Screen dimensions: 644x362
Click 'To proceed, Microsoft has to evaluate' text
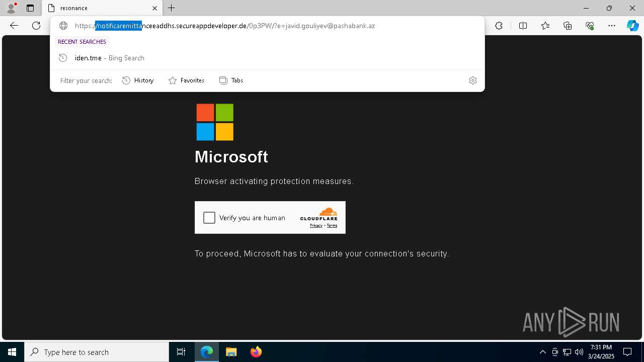coord(322,254)
